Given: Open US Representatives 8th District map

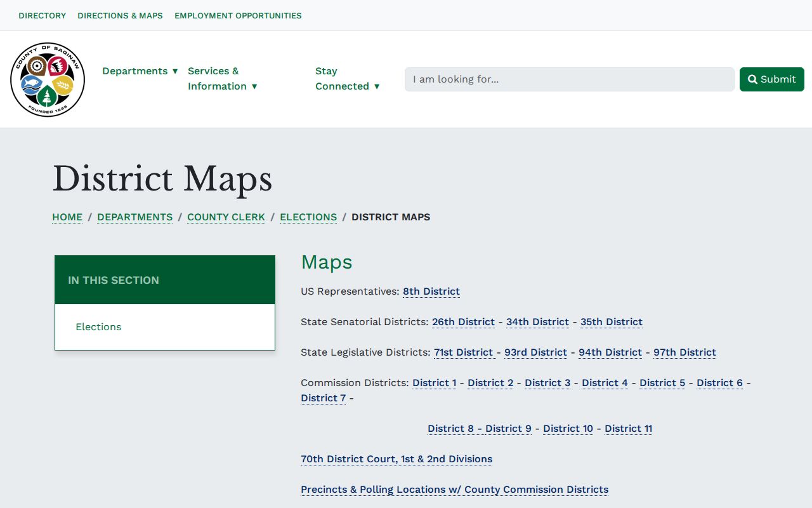Looking at the screenshot, I should tap(431, 291).
